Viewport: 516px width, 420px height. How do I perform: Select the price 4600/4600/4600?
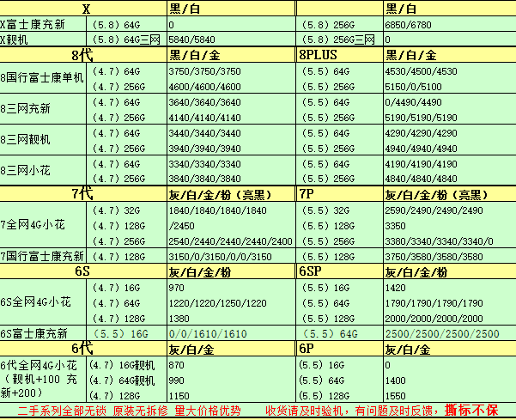[204, 87]
